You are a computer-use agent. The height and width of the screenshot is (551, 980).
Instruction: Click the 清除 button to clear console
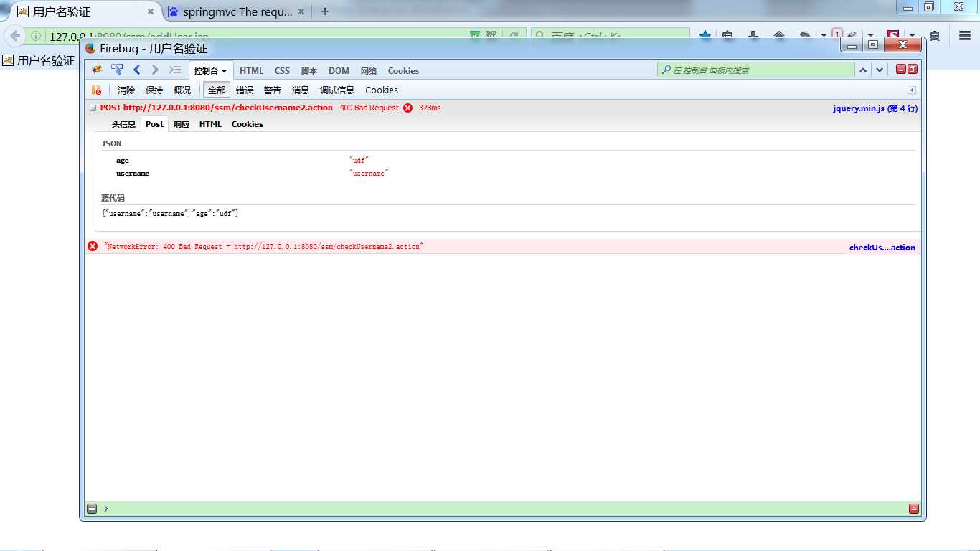126,90
